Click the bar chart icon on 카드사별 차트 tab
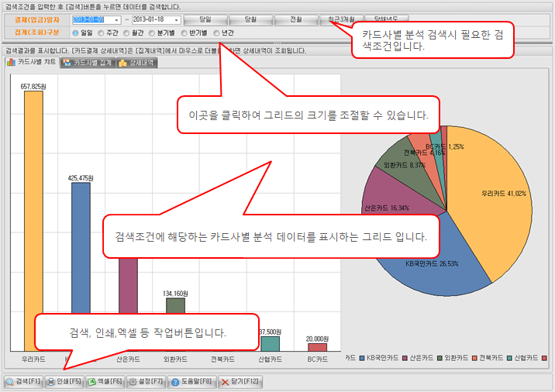 11,62
